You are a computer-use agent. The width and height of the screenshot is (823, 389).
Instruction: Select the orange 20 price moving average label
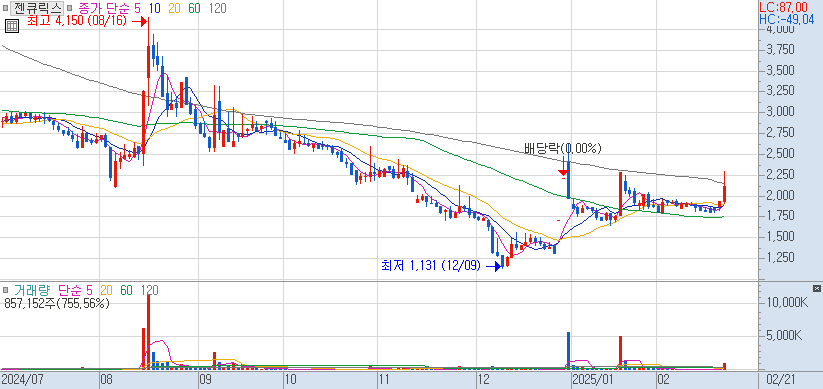click(x=174, y=8)
